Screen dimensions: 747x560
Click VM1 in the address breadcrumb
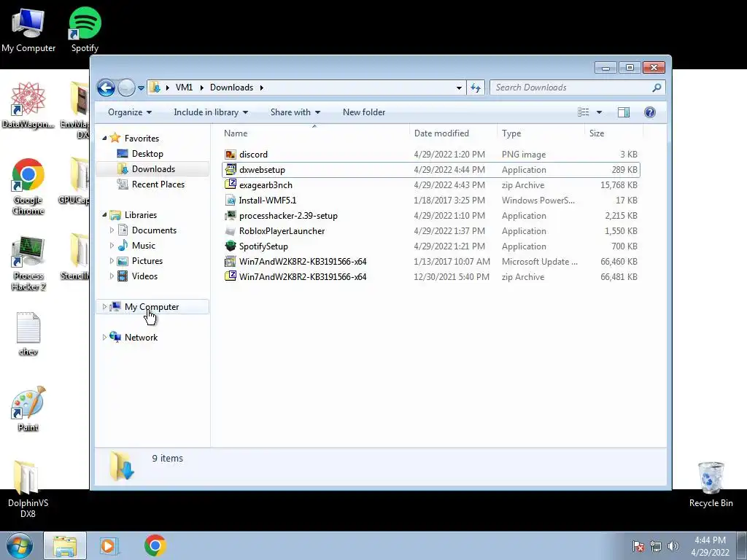tap(184, 87)
